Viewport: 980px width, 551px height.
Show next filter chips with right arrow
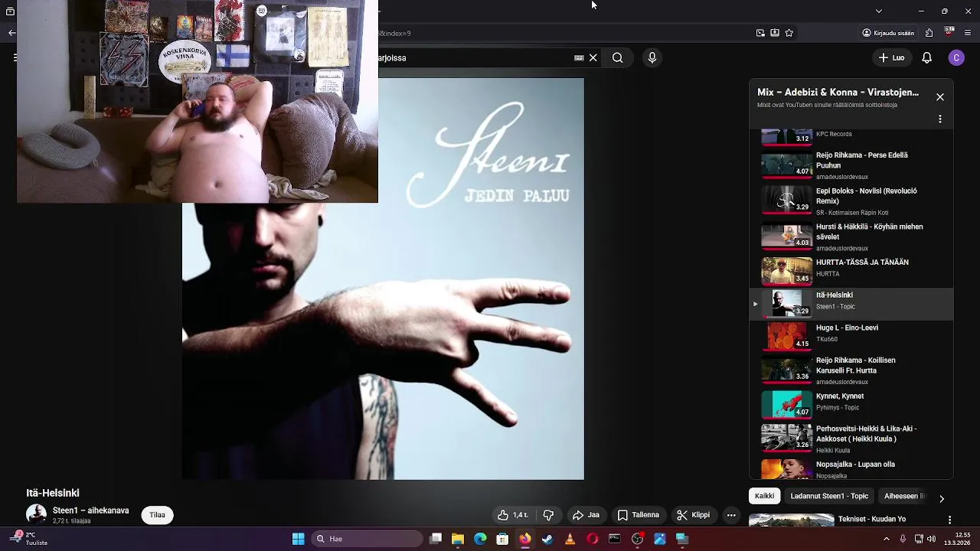942,498
